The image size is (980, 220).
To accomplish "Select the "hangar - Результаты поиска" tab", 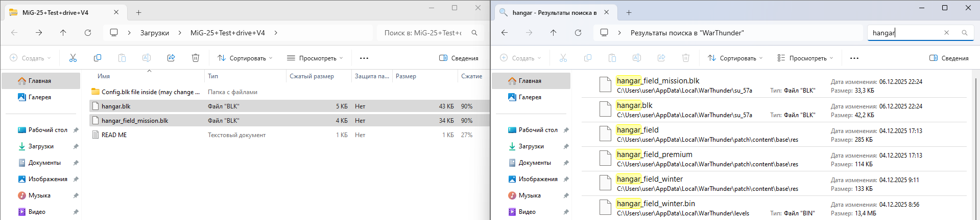I will pyautogui.click(x=554, y=13).
